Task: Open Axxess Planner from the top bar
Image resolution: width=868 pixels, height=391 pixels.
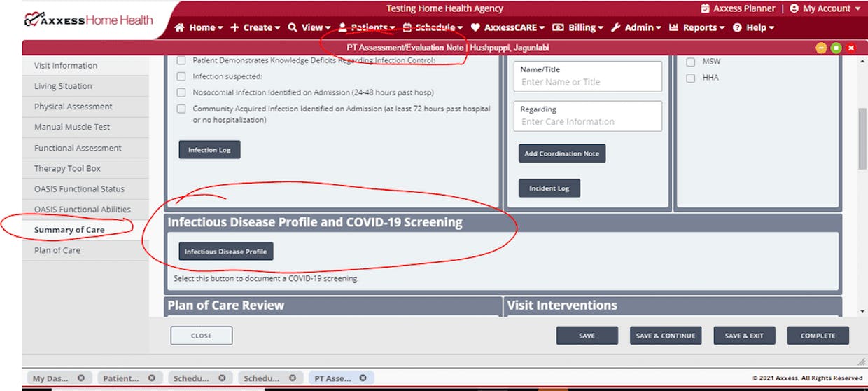Action: click(x=738, y=8)
